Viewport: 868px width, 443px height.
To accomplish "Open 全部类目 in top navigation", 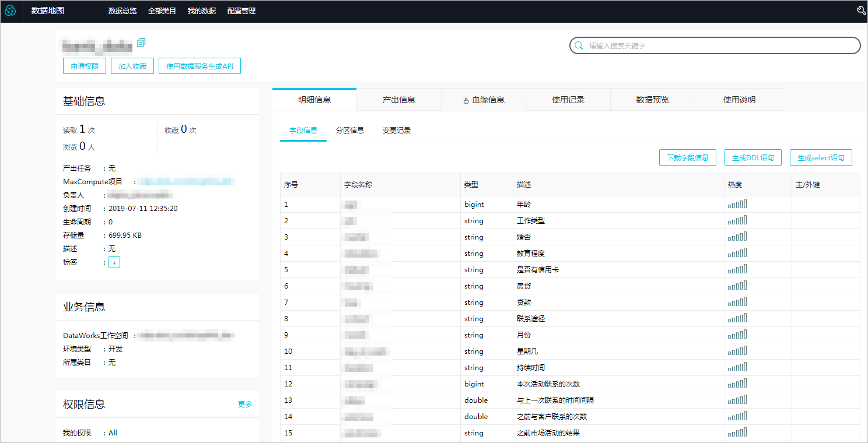I will click(162, 11).
